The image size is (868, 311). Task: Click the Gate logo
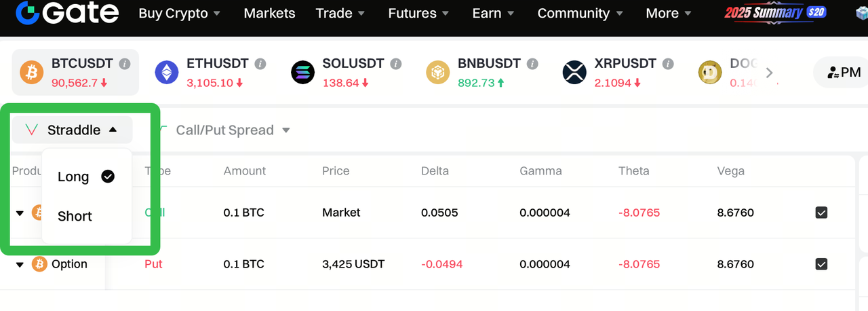click(x=66, y=13)
